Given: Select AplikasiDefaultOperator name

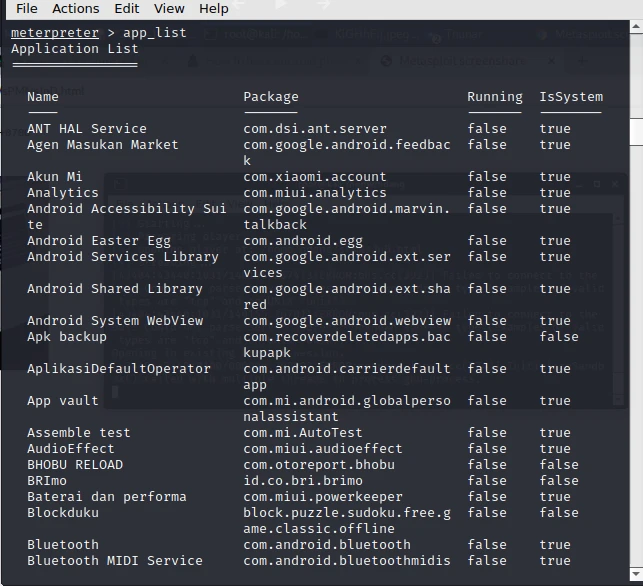Looking at the screenshot, I should pyautogui.click(x=119, y=369).
